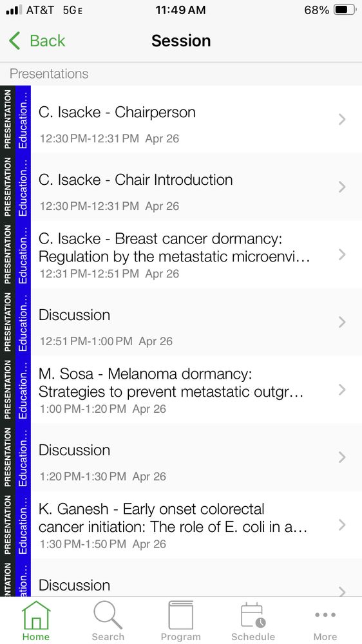Expand chevron for Chair Introduction row

point(342,187)
